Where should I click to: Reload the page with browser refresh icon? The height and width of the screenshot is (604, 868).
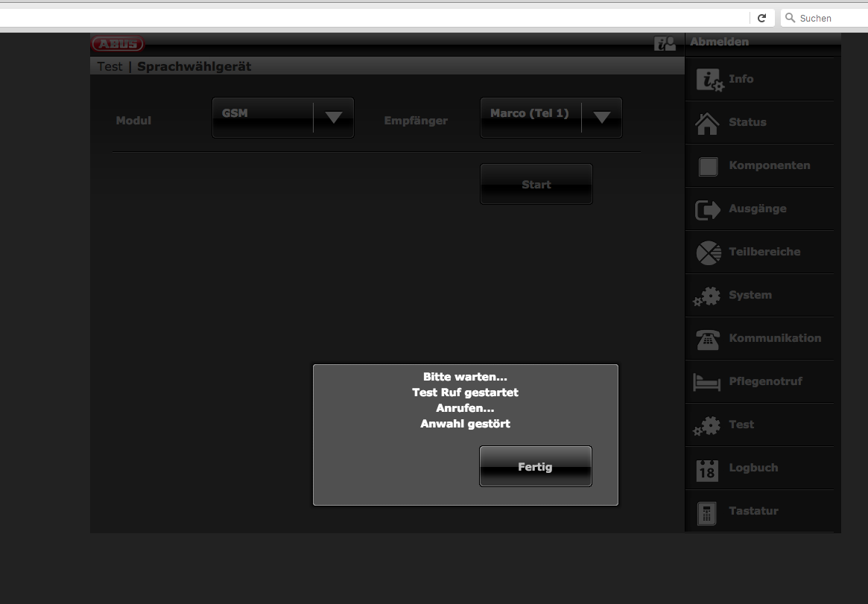761,18
